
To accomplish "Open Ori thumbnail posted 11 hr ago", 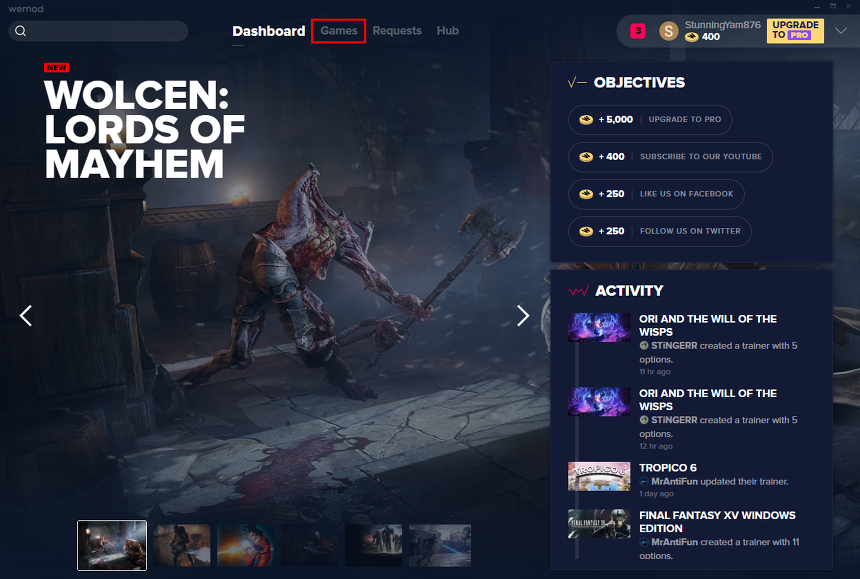I will pos(599,327).
